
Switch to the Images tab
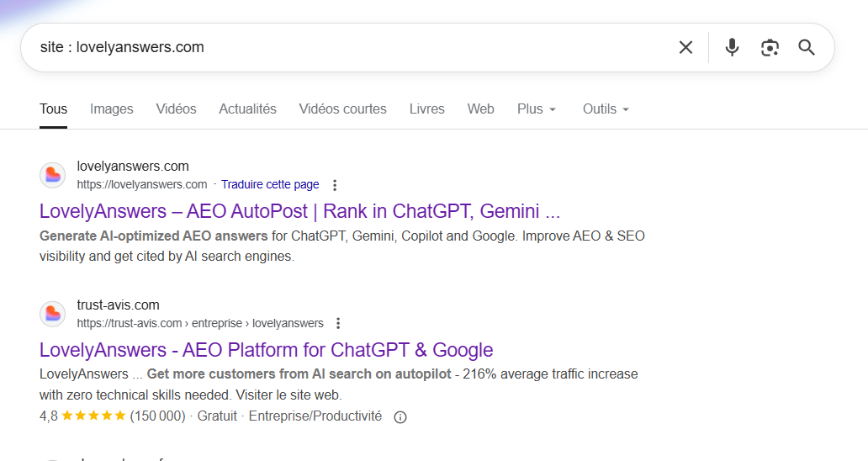coord(112,109)
